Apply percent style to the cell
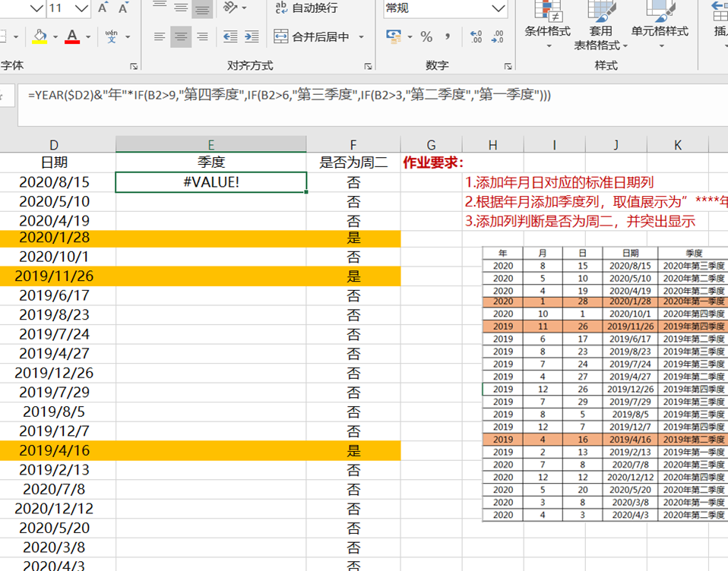This screenshot has width=728, height=571. click(x=426, y=36)
